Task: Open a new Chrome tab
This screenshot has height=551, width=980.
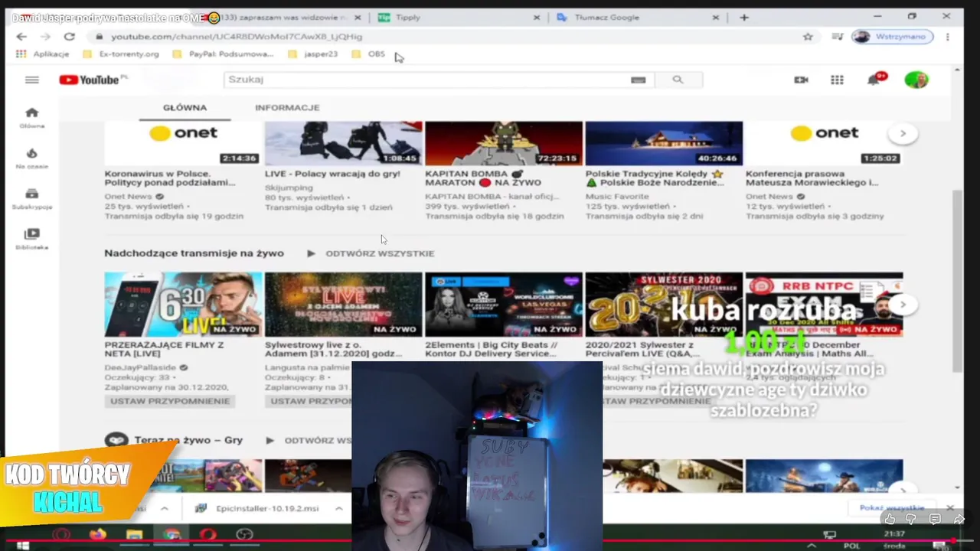Action: [744, 17]
